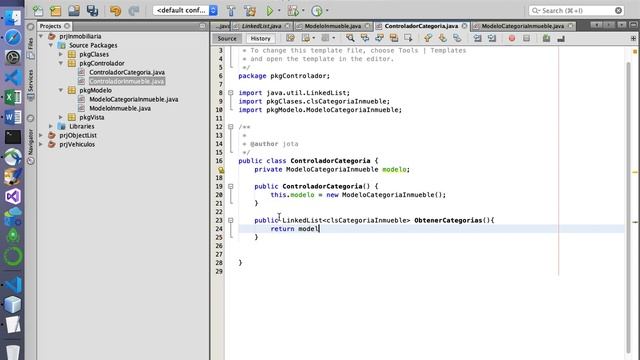Click the Open Project toolbar icon
The height and width of the screenshot is (360, 640).
point(74,11)
